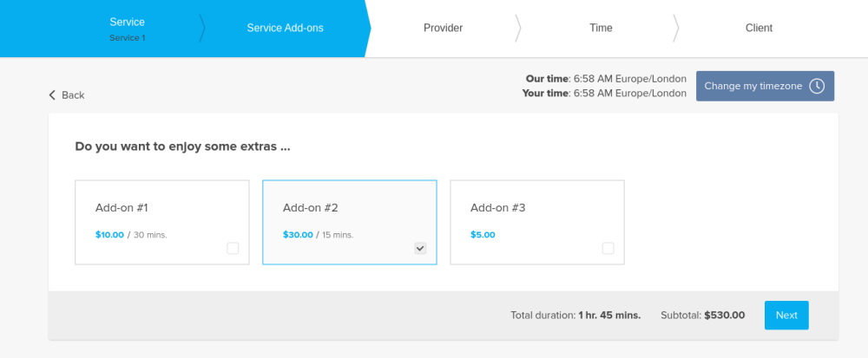This screenshot has height=358, width=868.
Task: Click the Back arrow chevron icon
Action: click(x=52, y=94)
